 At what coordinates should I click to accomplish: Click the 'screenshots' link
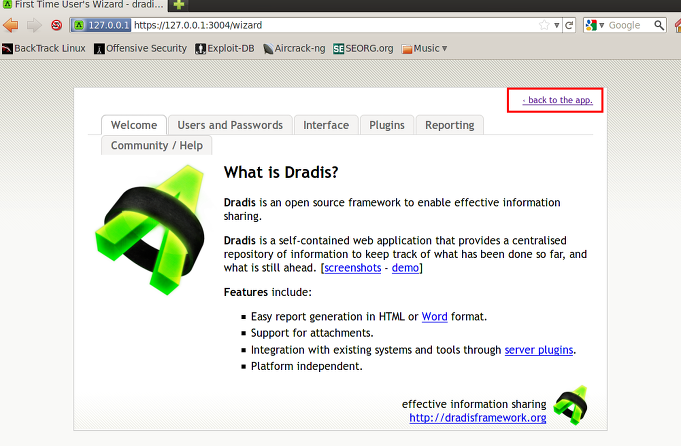click(353, 268)
